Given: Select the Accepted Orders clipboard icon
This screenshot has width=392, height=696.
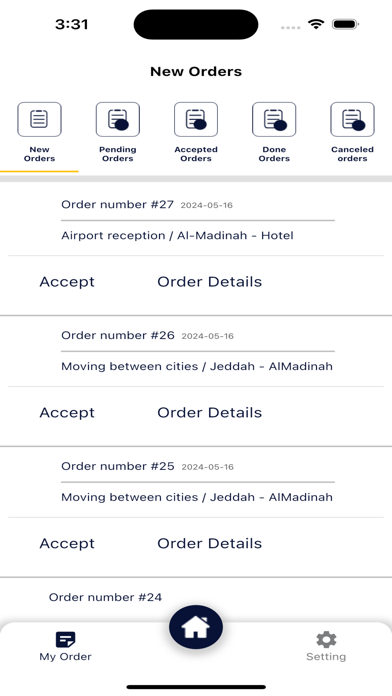Looking at the screenshot, I should click(x=196, y=119).
